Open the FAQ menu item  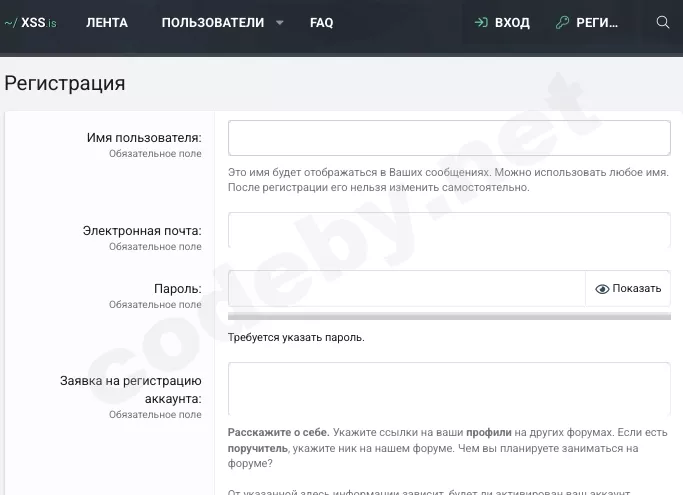(x=321, y=23)
